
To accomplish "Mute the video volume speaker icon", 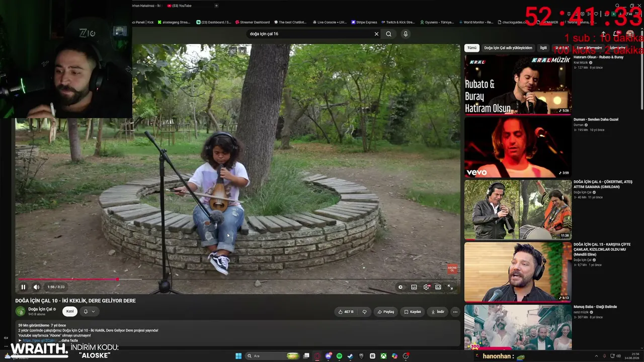I will pos(36,287).
